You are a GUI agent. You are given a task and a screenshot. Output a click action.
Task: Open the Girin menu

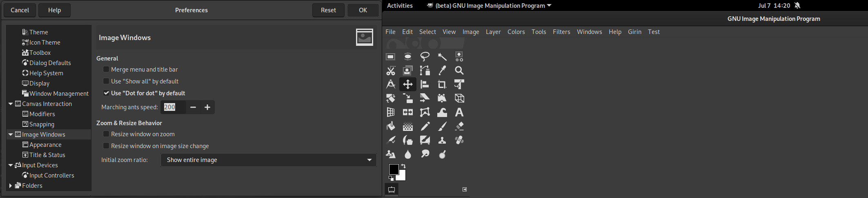point(634,32)
